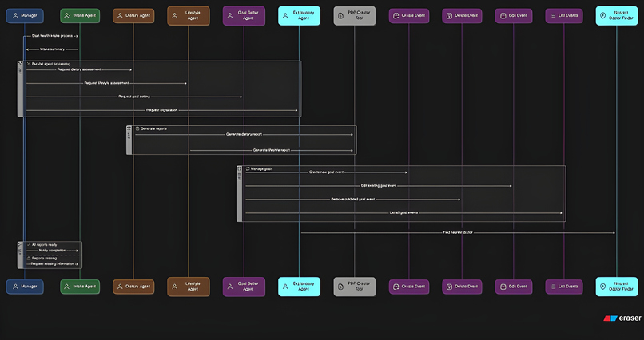Select the 'Request missing information' message label
644x340 pixels.
click(52, 264)
